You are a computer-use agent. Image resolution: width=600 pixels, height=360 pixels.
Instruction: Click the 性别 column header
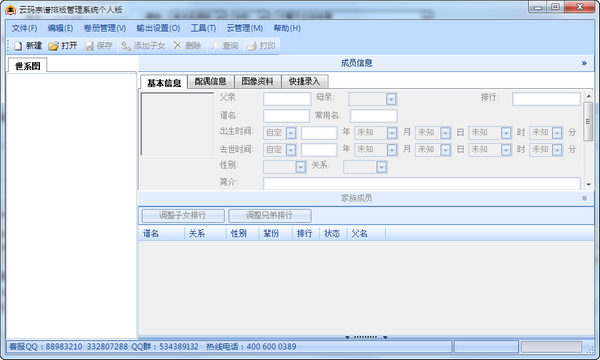pyautogui.click(x=242, y=233)
